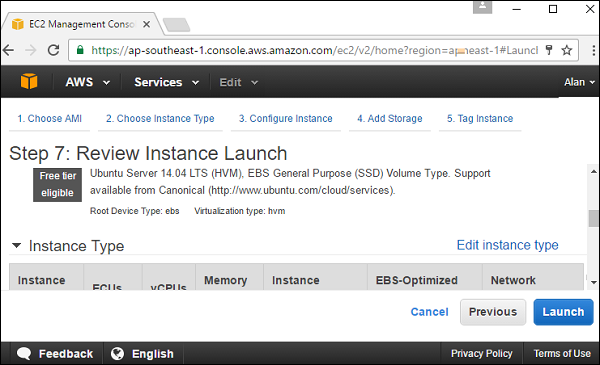600x365 pixels.
Task: Open the Edit dropdown menu
Action: click(238, 82)
